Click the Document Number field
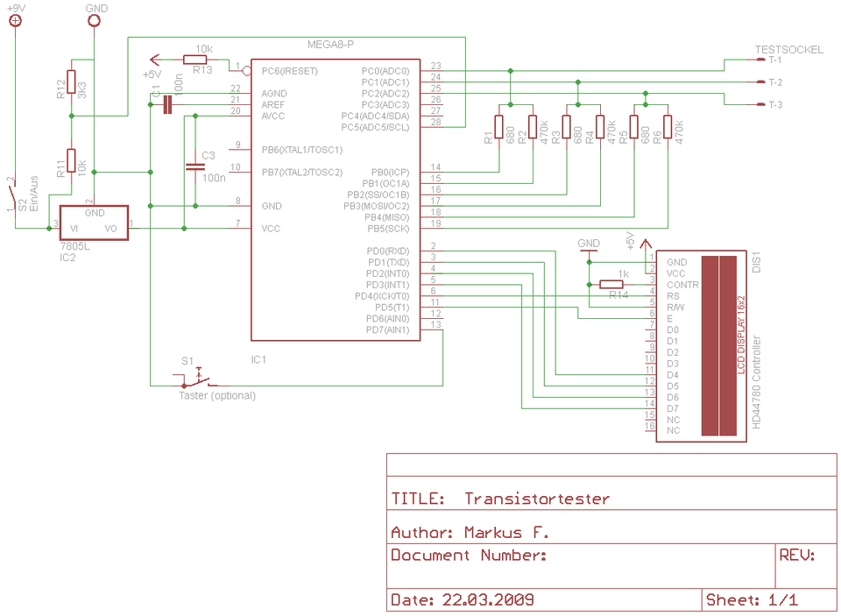 581,566
